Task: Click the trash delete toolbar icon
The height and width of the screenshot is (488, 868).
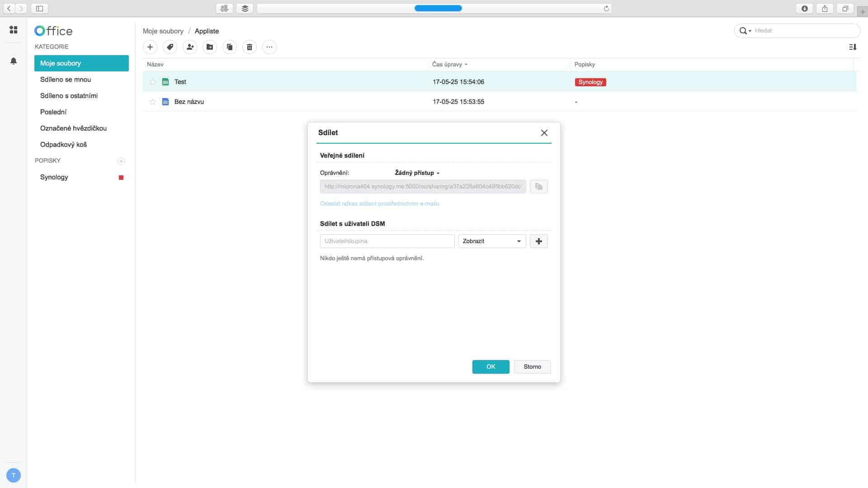Action: pos(250,47)
